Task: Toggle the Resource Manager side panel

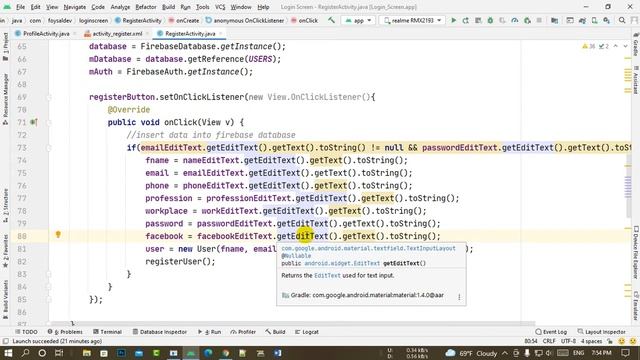Action: pyautogui.click(x=5, y=99)
